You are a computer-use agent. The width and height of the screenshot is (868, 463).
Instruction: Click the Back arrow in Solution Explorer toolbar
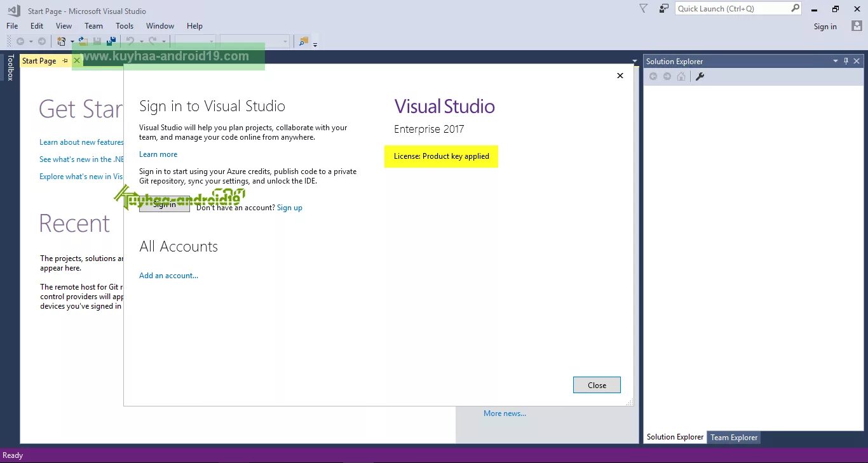pos(653,76)
